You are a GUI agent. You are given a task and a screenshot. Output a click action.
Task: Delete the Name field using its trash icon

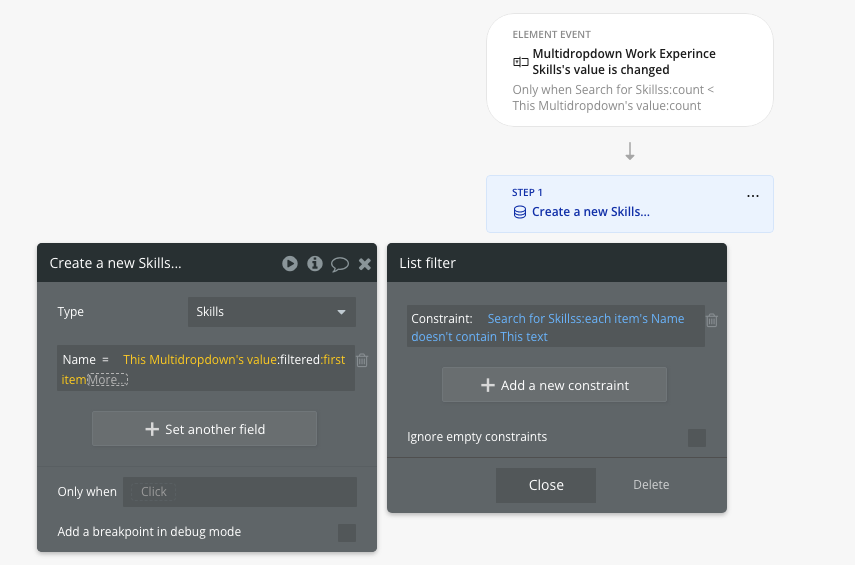click(x=362, y=360)
